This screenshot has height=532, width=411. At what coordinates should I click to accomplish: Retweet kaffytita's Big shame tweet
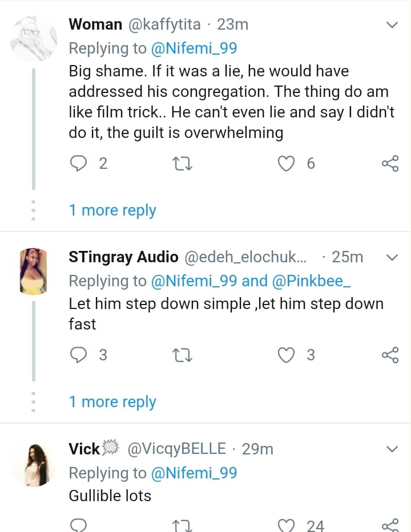click(183, 164)
